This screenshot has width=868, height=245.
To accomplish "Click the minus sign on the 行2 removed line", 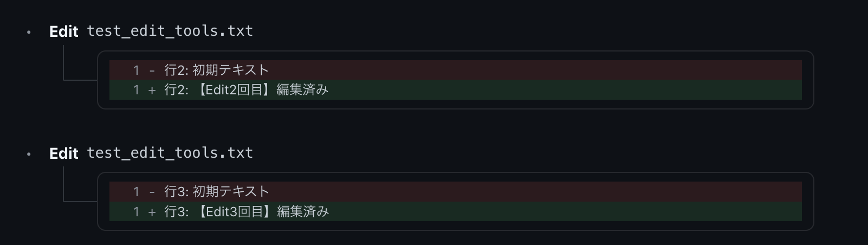I will coord(152,70).
